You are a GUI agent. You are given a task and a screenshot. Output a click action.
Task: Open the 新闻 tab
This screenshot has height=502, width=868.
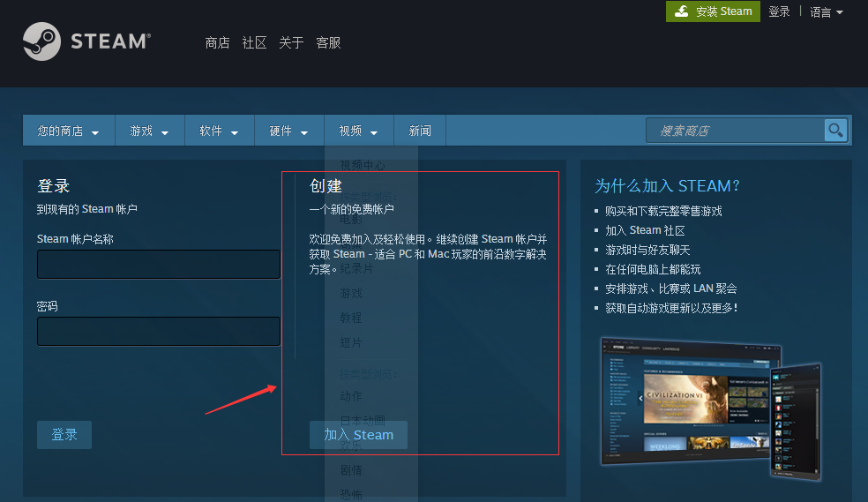pyautogui.click(x=420, y=131)
